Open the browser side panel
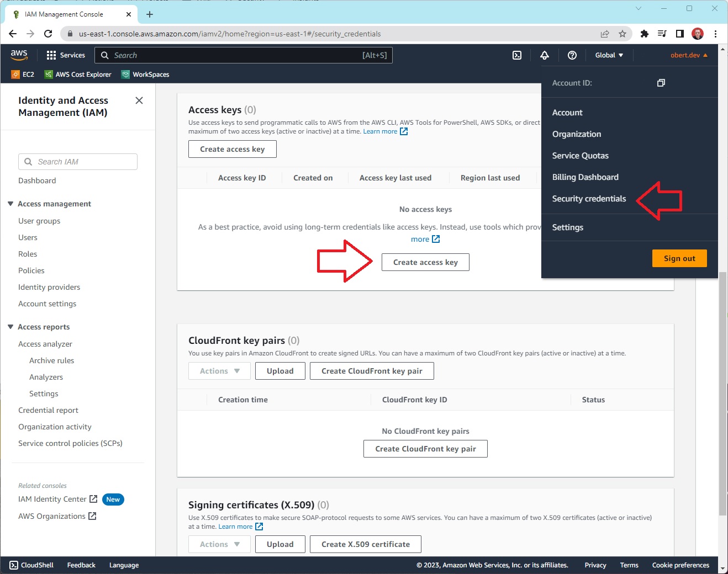 tap(680, 34)
